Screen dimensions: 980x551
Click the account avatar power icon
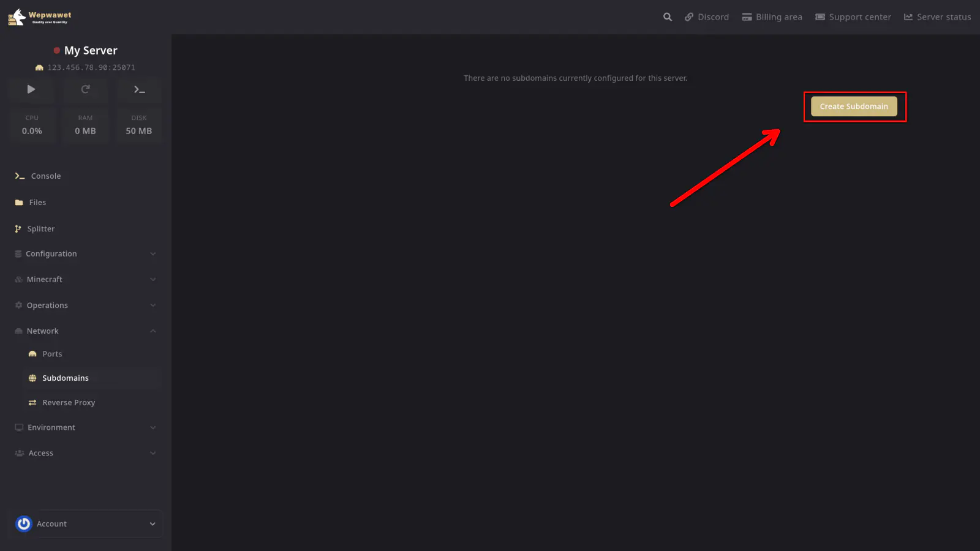(x=24, y=524)
